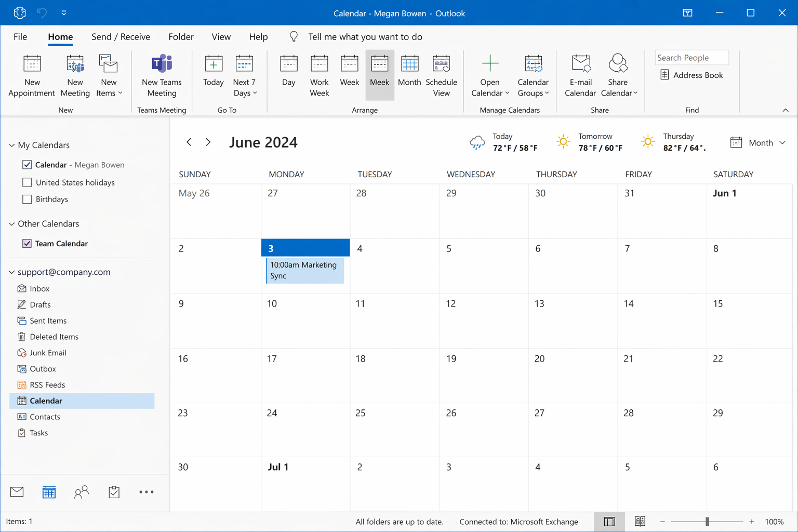Click the E-mail Calendar icon

click(x=580, y=64)
